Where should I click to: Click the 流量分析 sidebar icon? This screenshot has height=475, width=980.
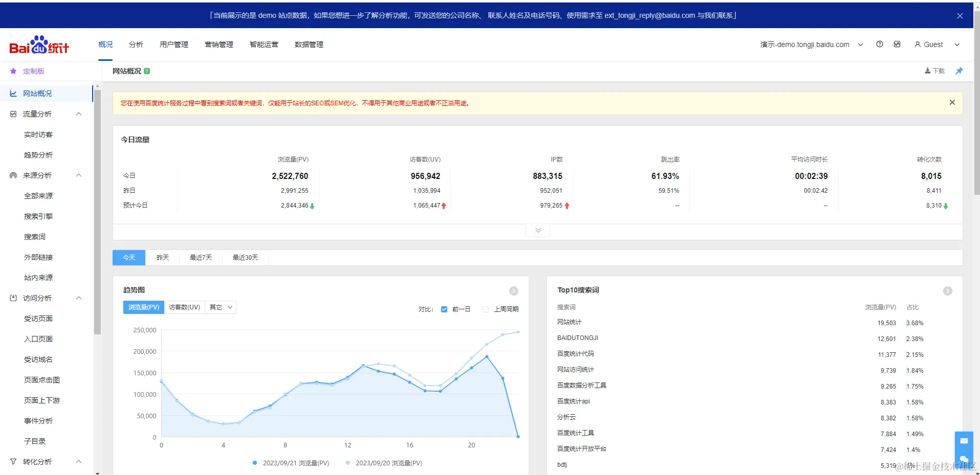click(x=13, y=114)
